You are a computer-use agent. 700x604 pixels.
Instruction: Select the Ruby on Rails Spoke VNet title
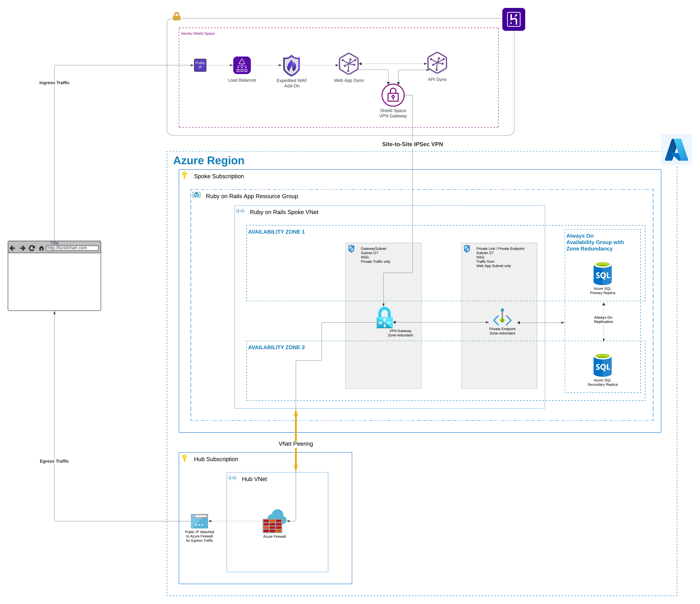(284, 212)
